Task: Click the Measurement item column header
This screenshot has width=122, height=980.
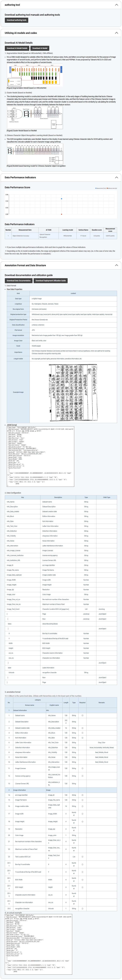Action: (x=25, y=230)
